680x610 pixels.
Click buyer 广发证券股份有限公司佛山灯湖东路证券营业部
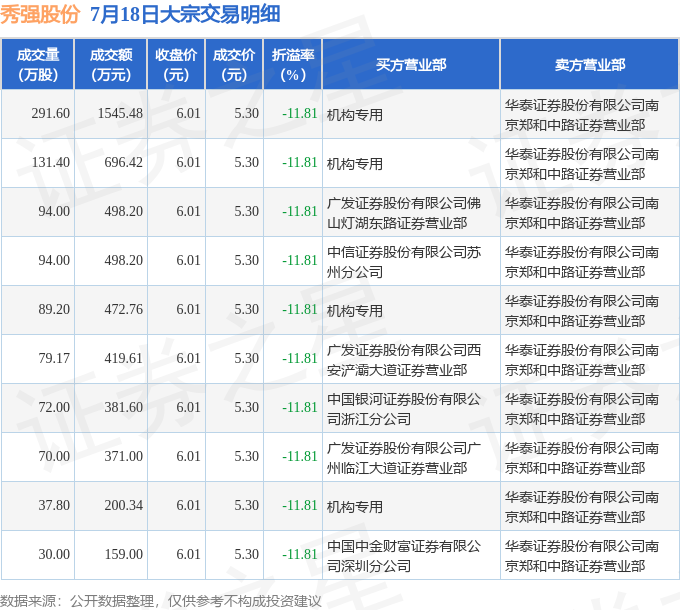(404, 213)
